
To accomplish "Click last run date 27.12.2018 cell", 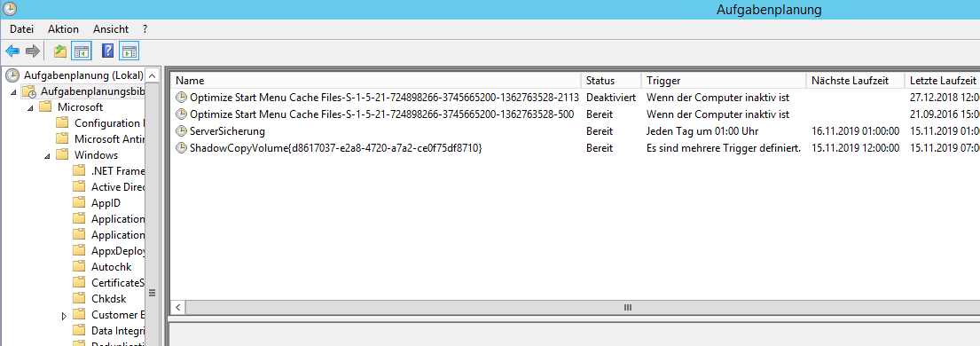I will point(945,98).
